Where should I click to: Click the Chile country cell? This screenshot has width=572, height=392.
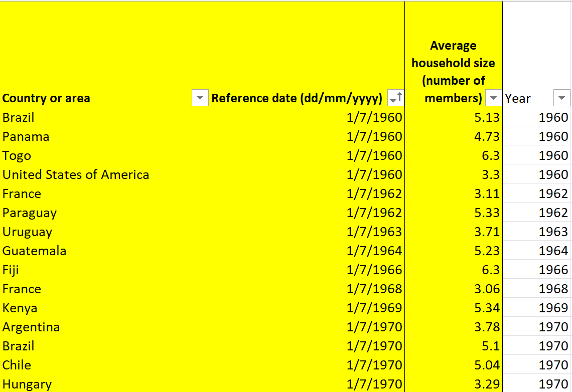click(x=17, y=365)
